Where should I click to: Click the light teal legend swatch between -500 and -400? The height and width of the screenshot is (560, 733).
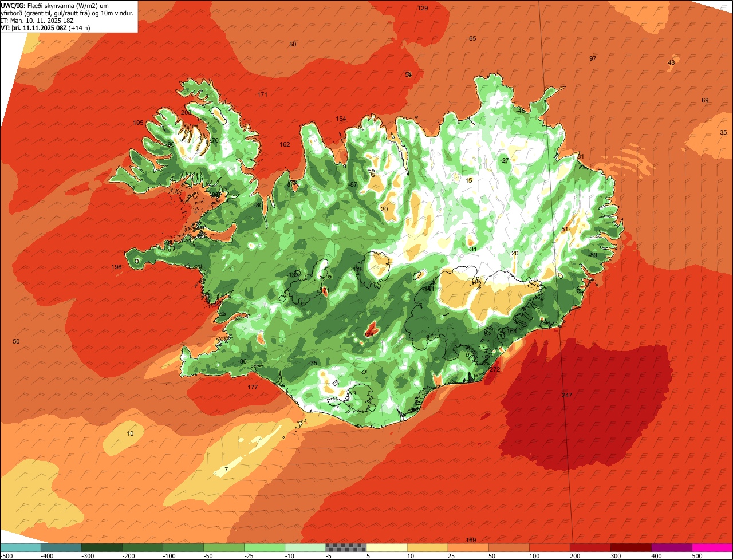[20, 547]
